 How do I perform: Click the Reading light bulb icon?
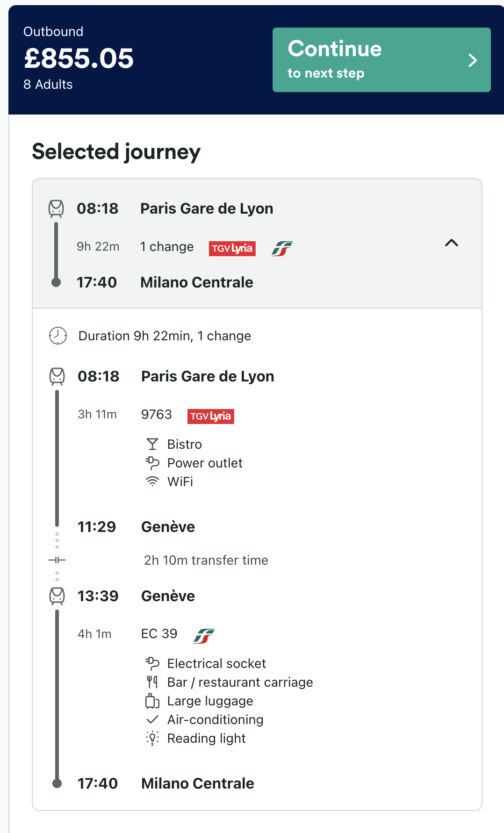click(152, 738)
